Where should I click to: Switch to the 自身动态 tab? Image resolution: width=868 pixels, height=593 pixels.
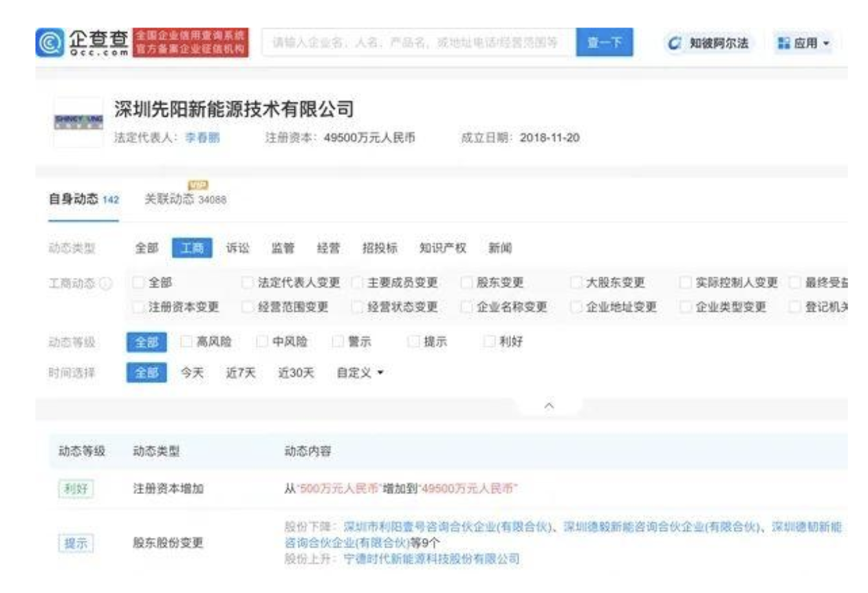(x=83, y=200)
